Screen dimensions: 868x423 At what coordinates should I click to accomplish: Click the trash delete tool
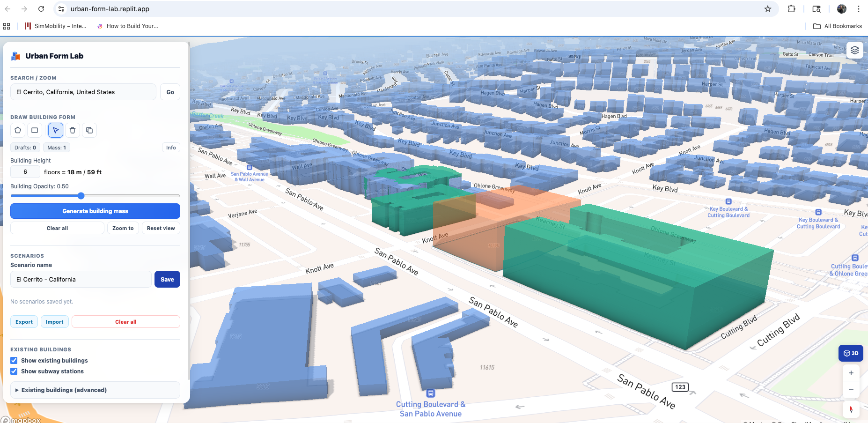(x=73, y=130)
